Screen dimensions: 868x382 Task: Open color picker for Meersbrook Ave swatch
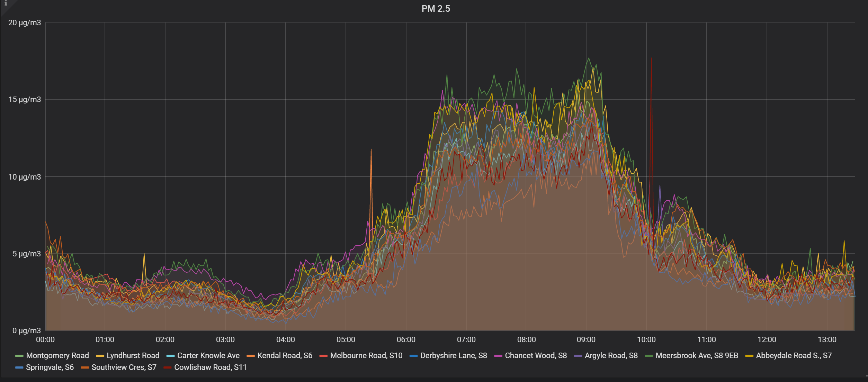click(x=649, y=356)
